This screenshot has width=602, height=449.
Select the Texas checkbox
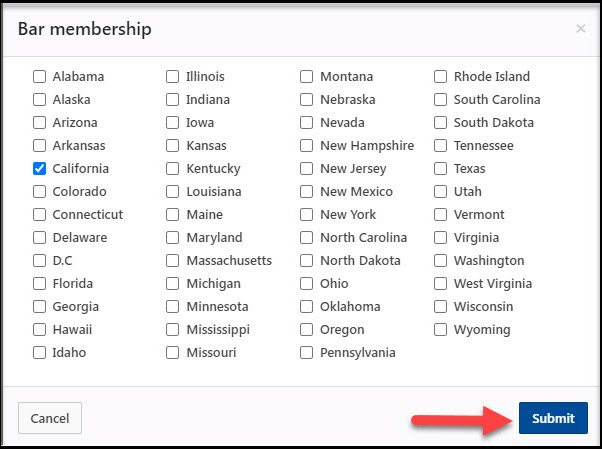(x=441, y=169)
